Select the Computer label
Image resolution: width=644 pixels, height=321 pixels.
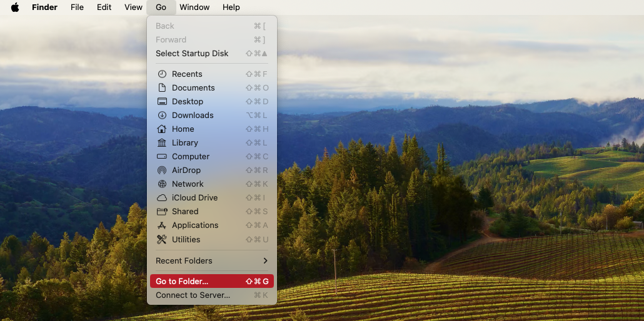coord(191,156)
